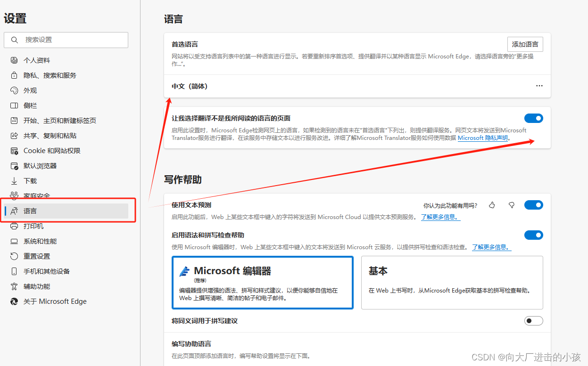This screenshot has height=366, width=588.
Task: Click the search magnifier icon in settings
Action: pos(15,40)
